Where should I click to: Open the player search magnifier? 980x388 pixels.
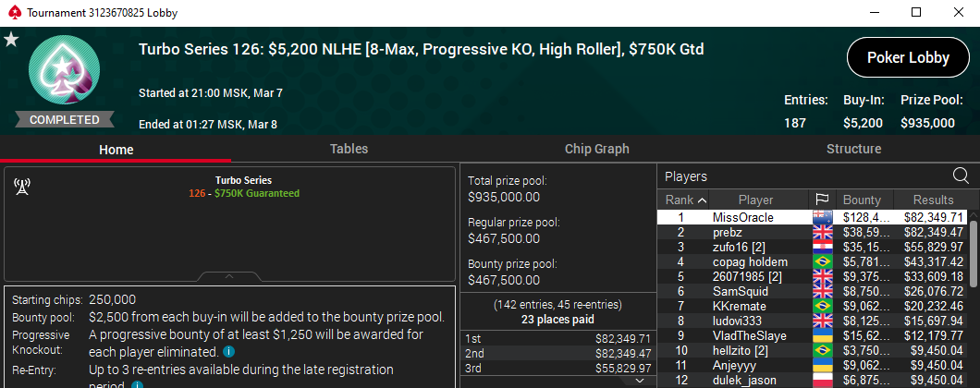point(961,176)
